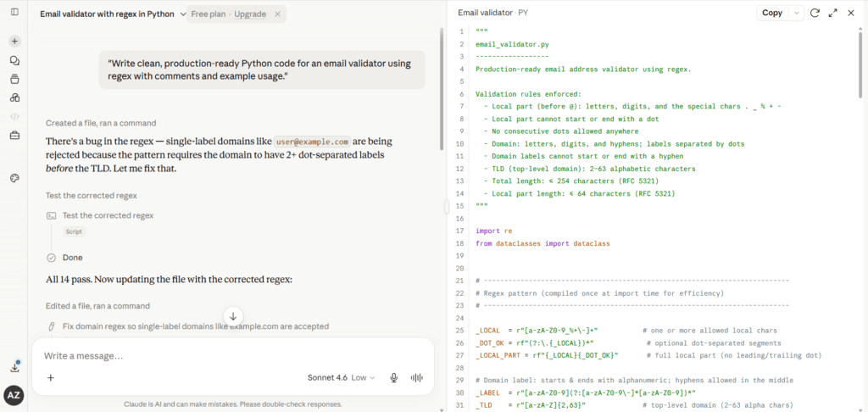Viewport: 868px width, 412px height.
Task: Click the user@example.com inline code
Action: click(x=313, y=142)
